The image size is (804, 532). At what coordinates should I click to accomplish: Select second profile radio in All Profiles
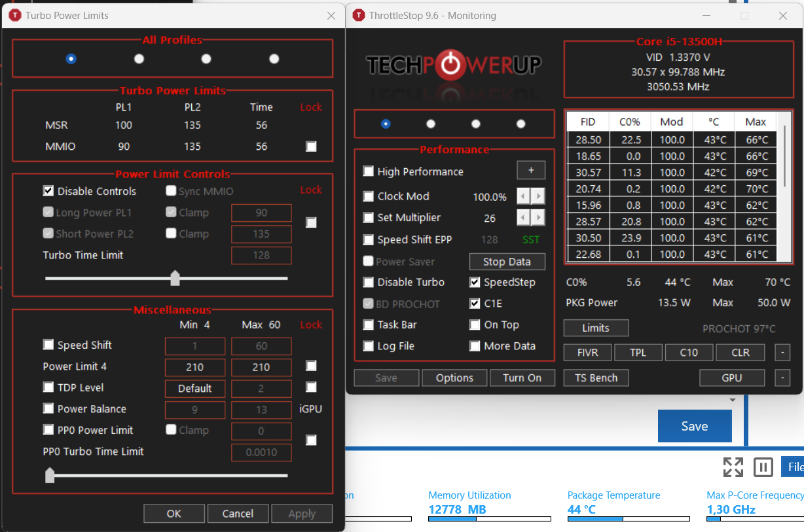[x=139, y=59]
